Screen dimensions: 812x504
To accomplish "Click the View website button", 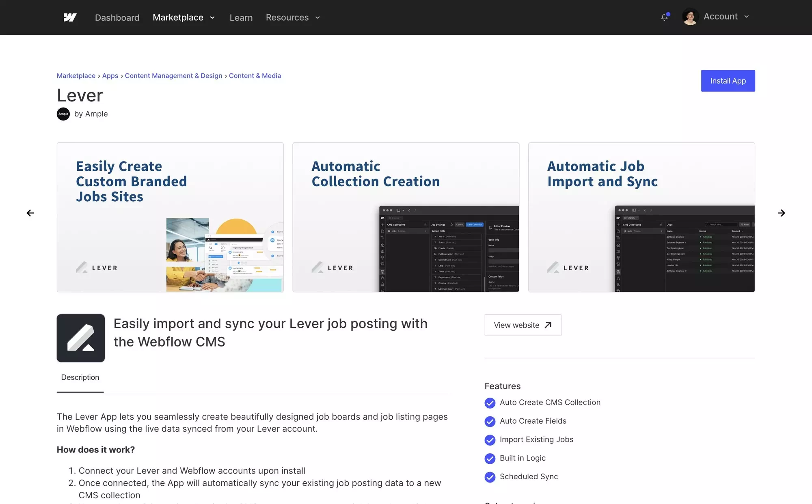I will (523, 325).
